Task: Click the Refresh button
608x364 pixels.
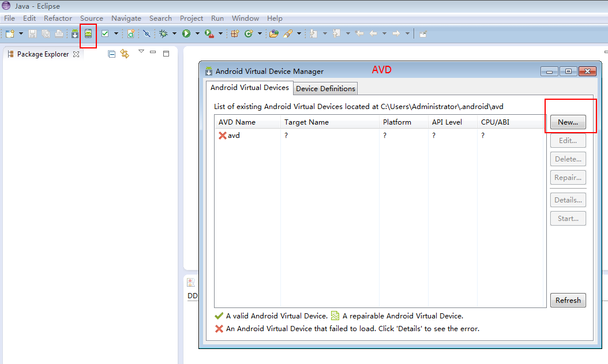Action: click(x=568, y=301)
